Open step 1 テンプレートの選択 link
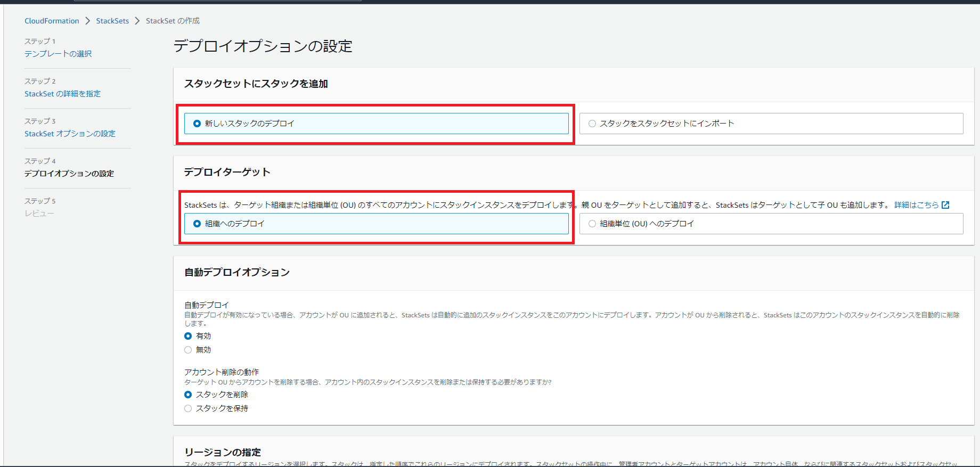Viewport: 980px width, 467px height. coord(58,54)
